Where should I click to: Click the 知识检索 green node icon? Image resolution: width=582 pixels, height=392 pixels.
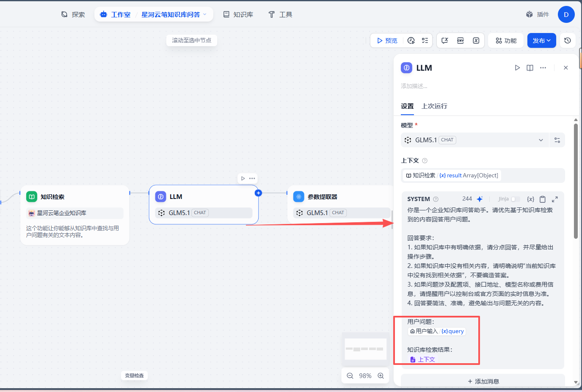coord(32,197)
